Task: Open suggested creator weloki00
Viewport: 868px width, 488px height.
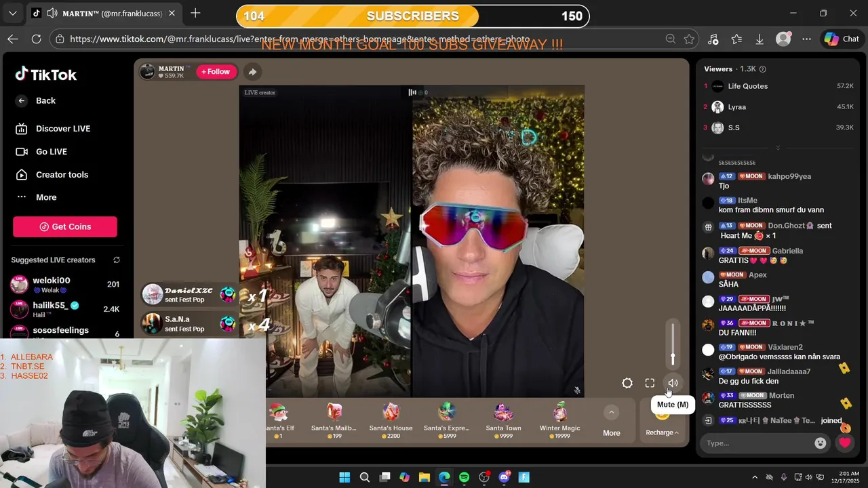Action: [65, 285]
